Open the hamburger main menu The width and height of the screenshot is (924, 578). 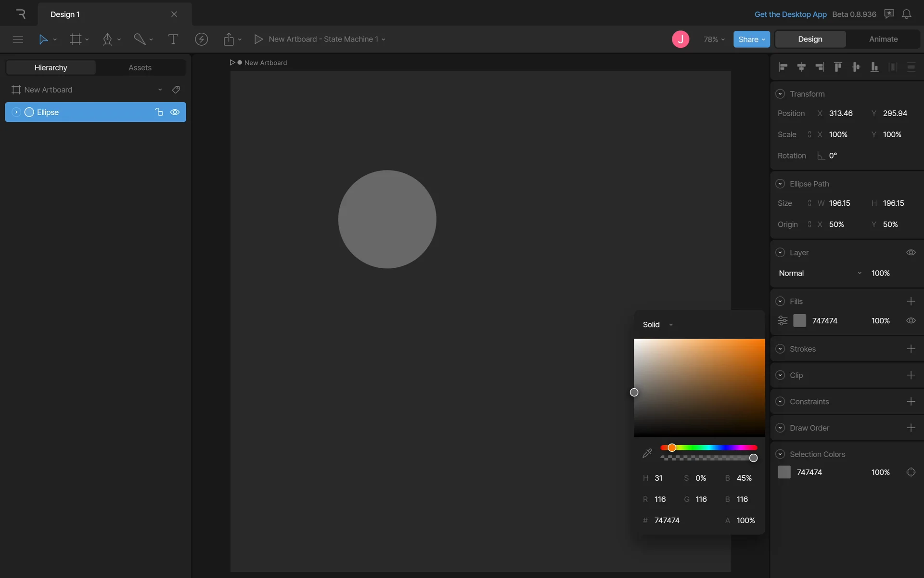pos(18,39)
